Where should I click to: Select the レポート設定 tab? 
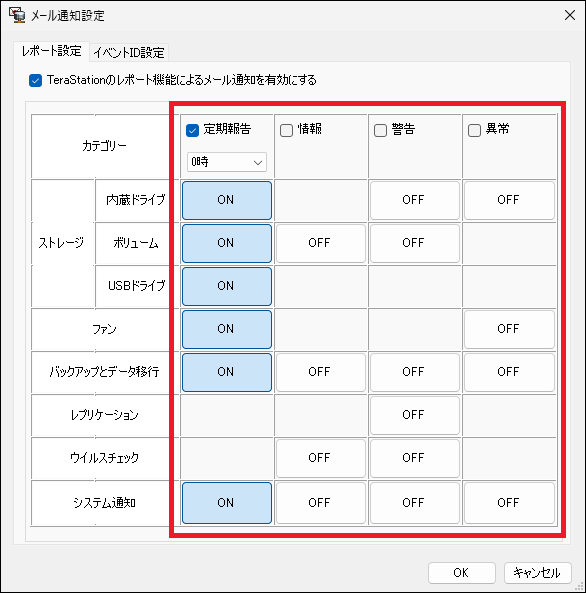pos(51,51)
